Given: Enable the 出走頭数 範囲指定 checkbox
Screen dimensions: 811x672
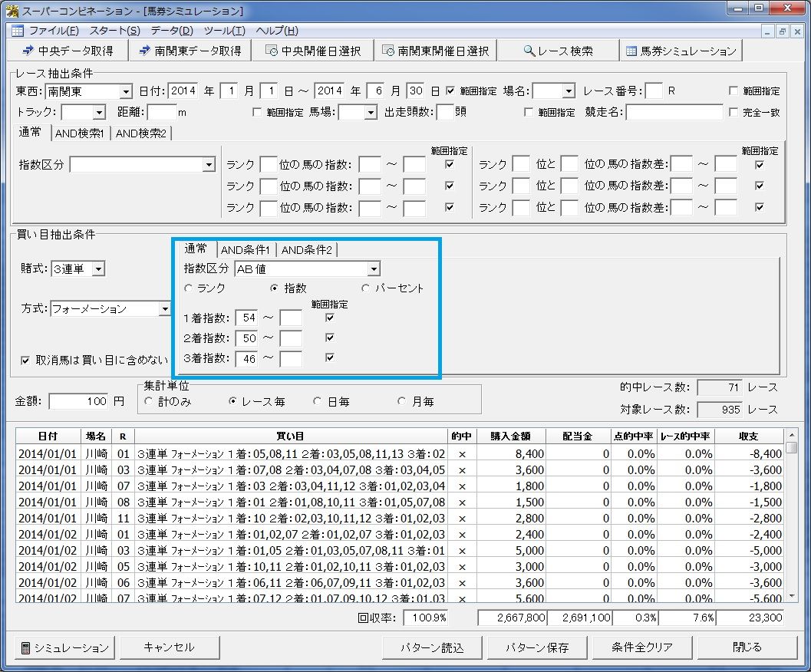Looking at the screenshot, I should click(x=528, y=112).
